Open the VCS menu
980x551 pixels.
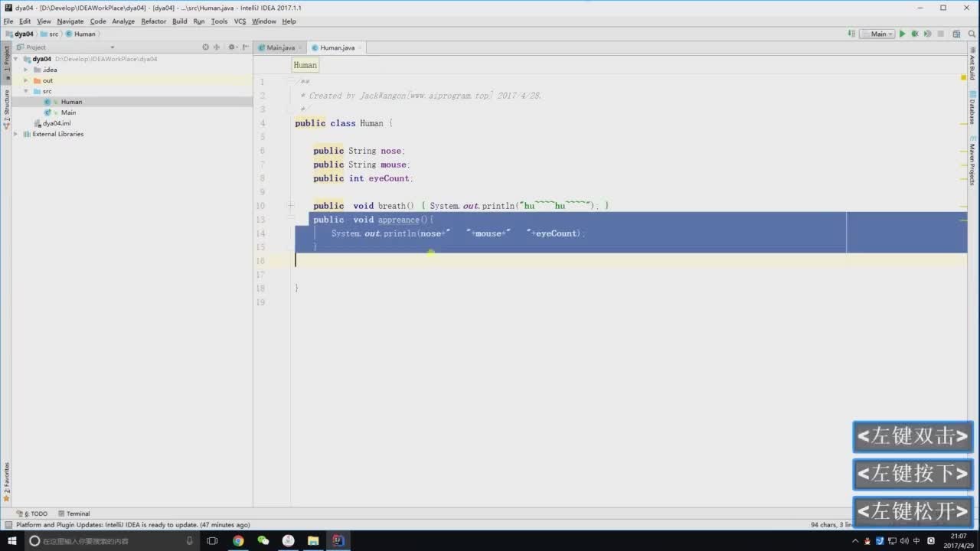click(240, 21)
